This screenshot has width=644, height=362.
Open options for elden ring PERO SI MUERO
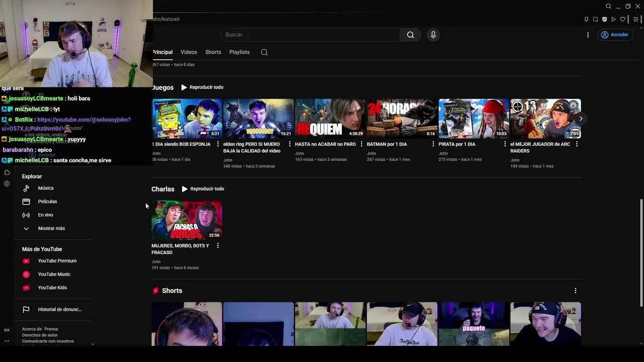point(289,144)
